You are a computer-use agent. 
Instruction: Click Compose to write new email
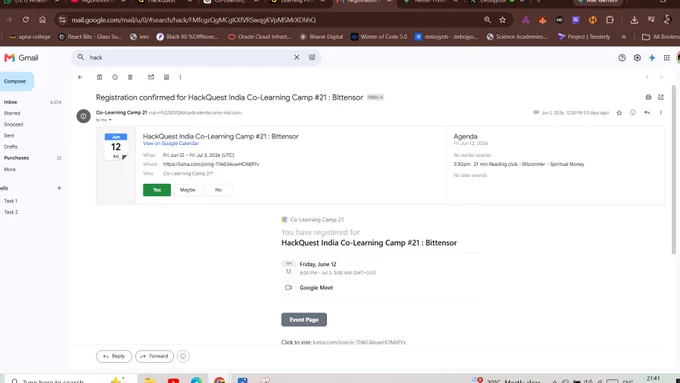tap(16, 81)
